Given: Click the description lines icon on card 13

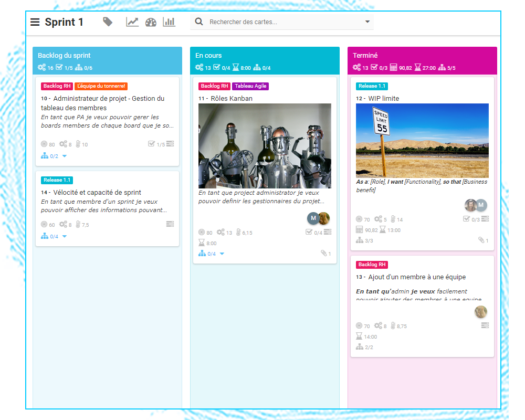Looking at the screenshot, I should pyautogui.click(x=485, y=325).
